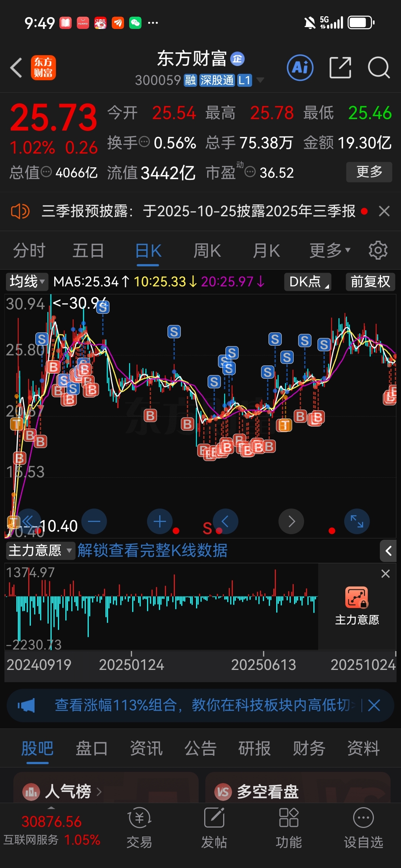Expand the 更多 period dropdown
This screenshot has width=401, height=868.
(x=330, y=250)
